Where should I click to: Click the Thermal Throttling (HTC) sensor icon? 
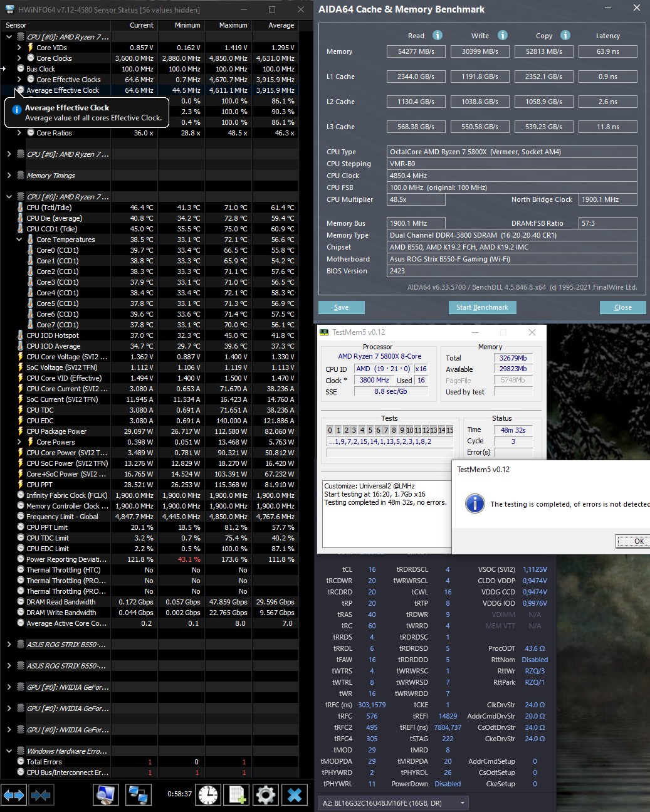pos(21,570)
